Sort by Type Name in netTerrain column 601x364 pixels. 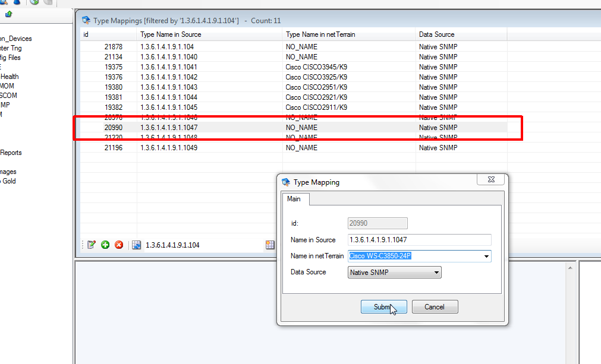point(320,34)
